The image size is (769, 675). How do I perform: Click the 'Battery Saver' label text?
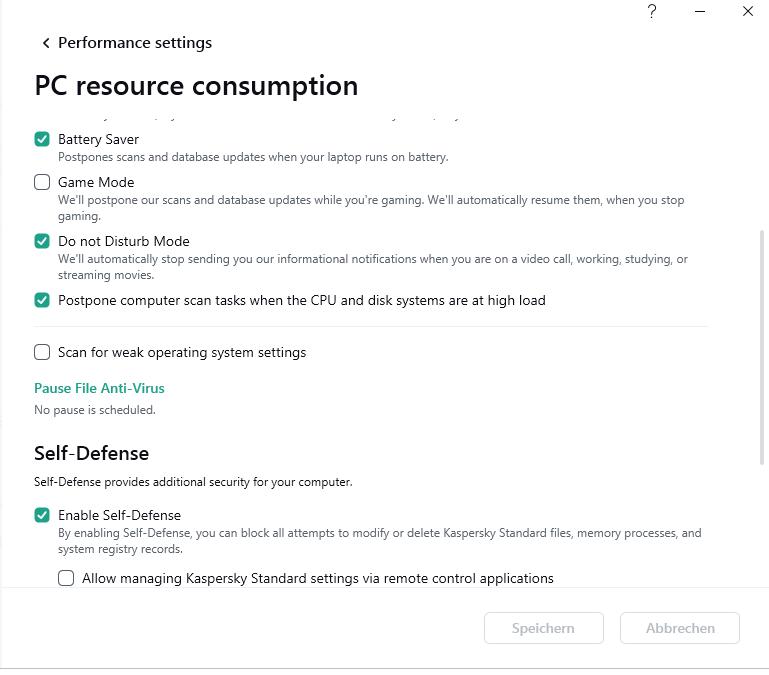click(x=98, y=139)
